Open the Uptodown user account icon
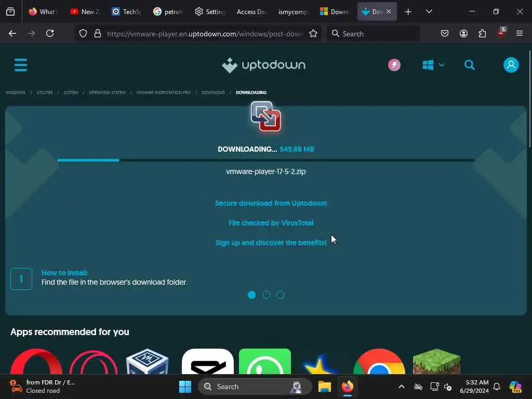Screen dimensions: 532x399 pyautogui.click(x=511, y=65)
